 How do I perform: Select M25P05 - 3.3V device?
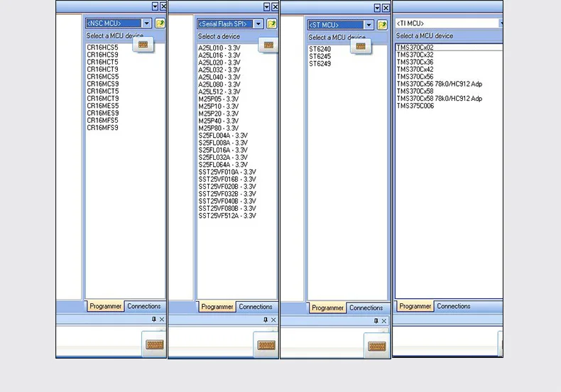click(219, 99)
